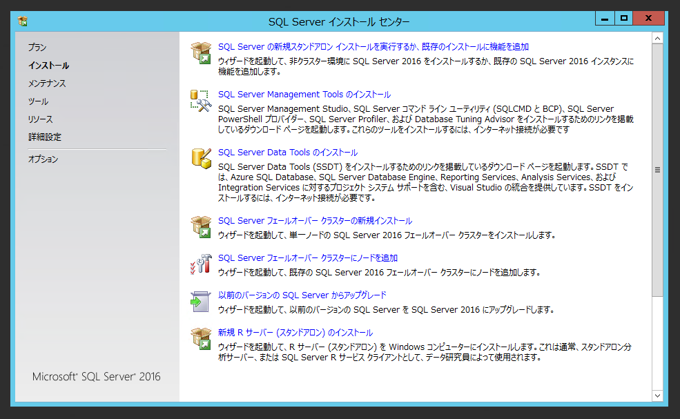
Task: Open 新規 R サーバー (スタンドアロン) のインストール link
Action: click(295, 333)
